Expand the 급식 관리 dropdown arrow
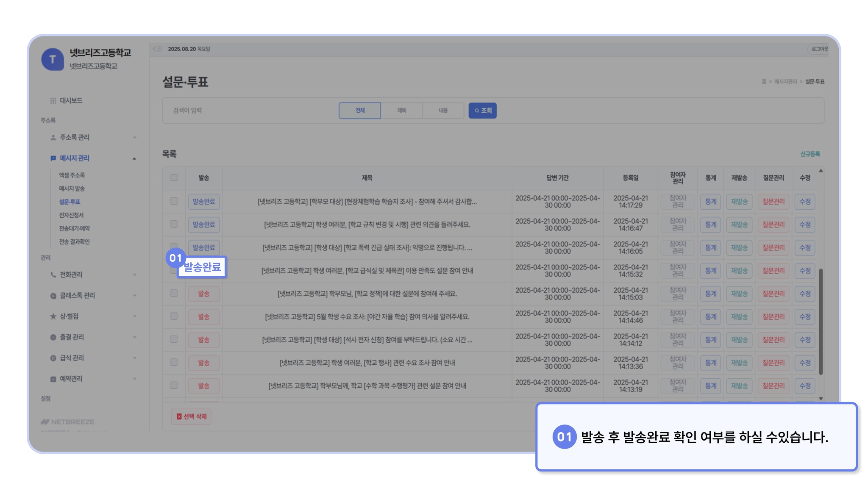The height and width of the screenshot is (488, 868). (135, 358)
